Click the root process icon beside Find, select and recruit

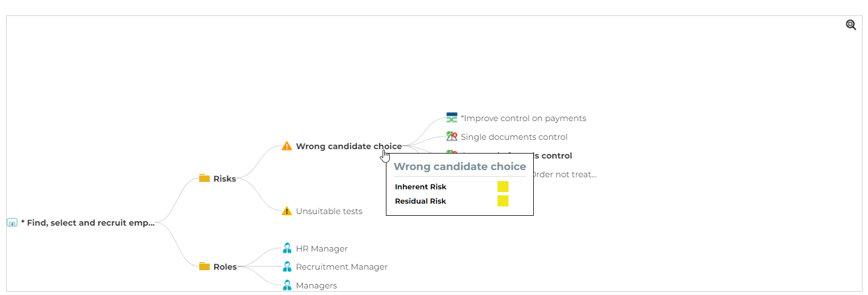pos(12,223)
